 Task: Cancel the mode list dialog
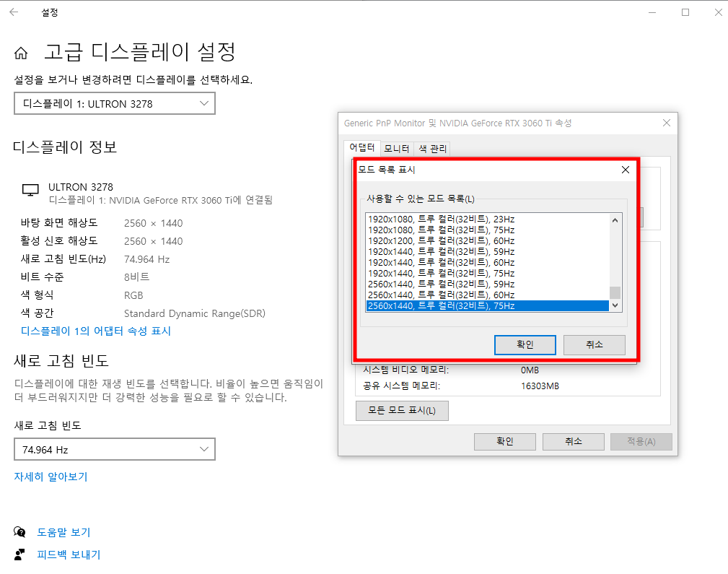tap(595, 344)
